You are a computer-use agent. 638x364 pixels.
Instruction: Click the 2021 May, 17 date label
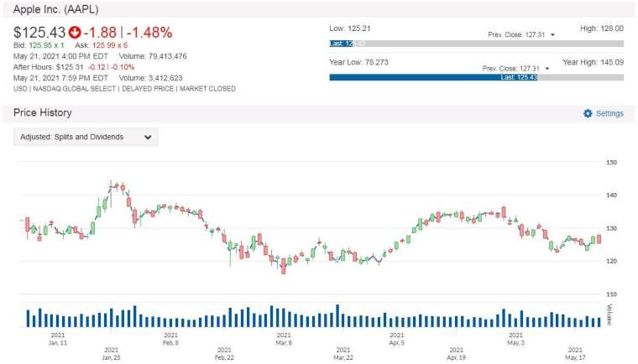pos(575,354)
